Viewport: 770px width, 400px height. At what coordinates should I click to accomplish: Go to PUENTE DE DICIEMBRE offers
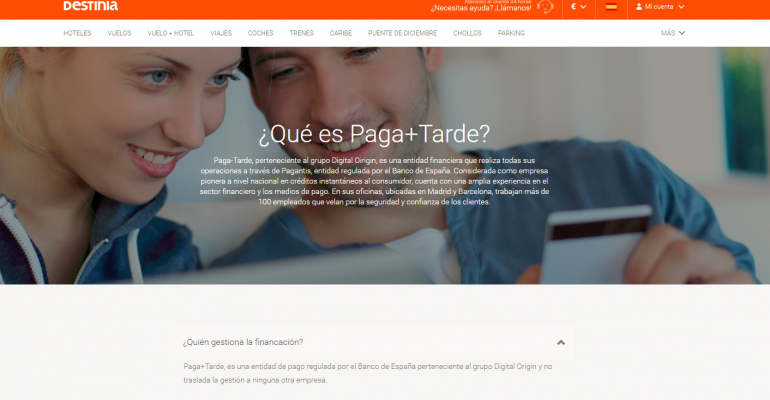click(x=402, y=33)
